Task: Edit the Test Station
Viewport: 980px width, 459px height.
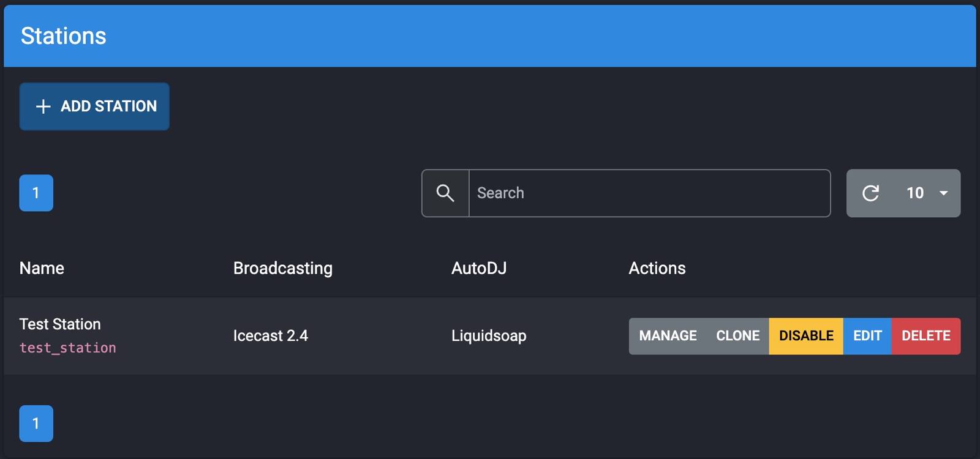Action: click(x=867, y=336)
